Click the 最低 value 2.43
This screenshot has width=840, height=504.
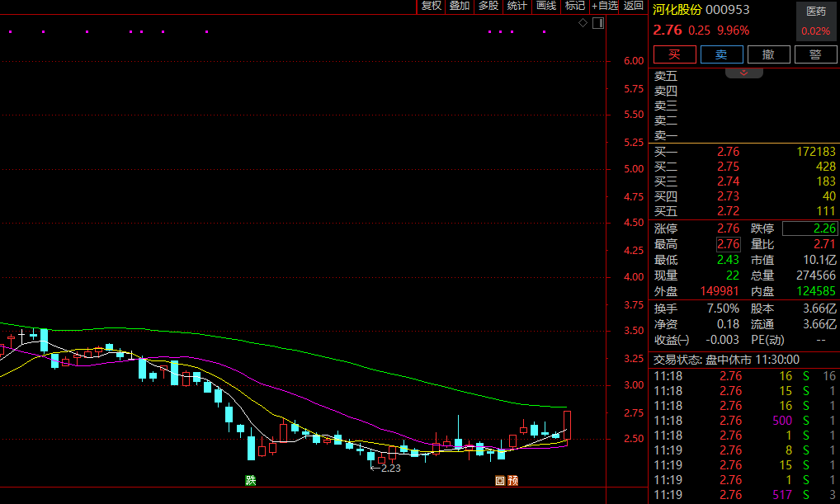728,261
